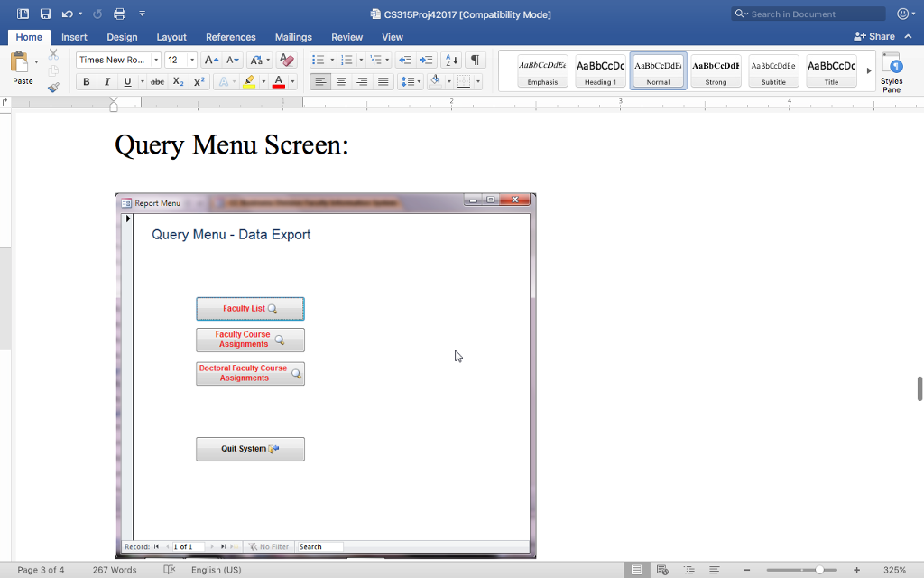Screen dimensions: 924x578
Task: Click the Shading paint bucket icon
Action: [x=436, y=81]
